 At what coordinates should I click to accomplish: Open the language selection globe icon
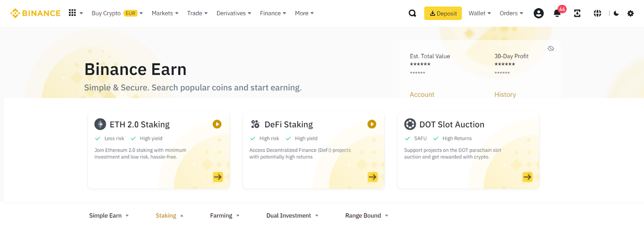coord(597,13)
